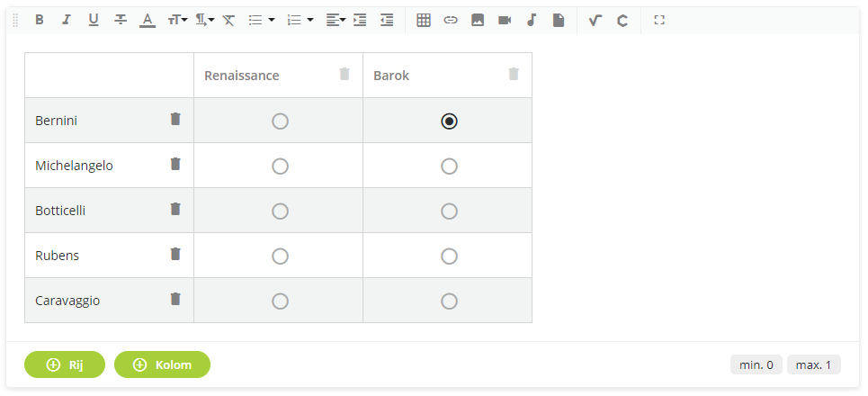868x396 pixels.
Task: Open the math formula (square root) tool
Action: coord(595,20)
